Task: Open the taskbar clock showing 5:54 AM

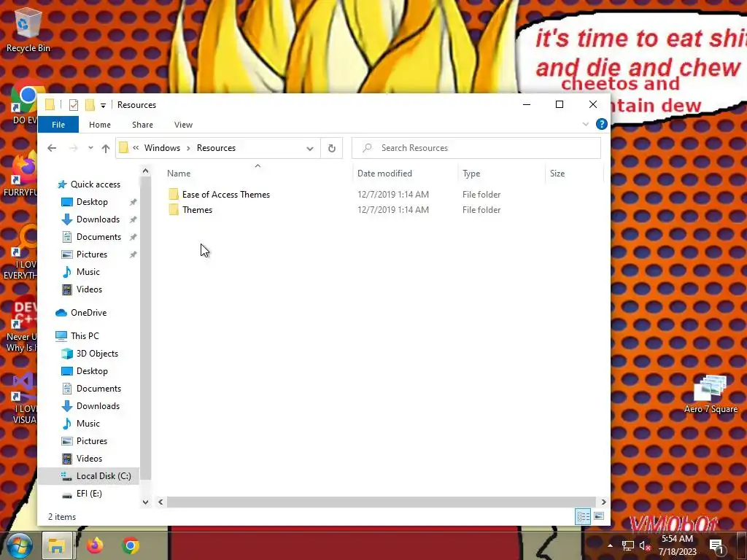Action: (x=678, y=545)
